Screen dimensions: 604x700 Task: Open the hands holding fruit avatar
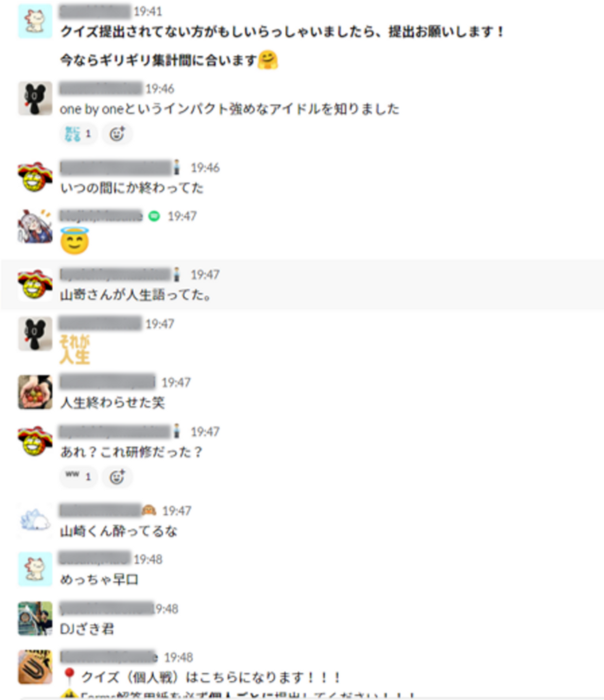(35, 392)
